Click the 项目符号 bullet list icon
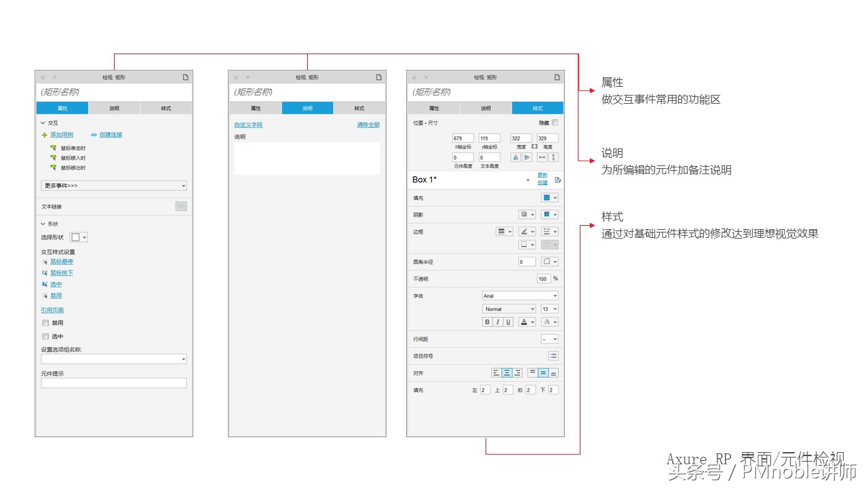Viewport: 868px width, 488px height. click(553, 355)
